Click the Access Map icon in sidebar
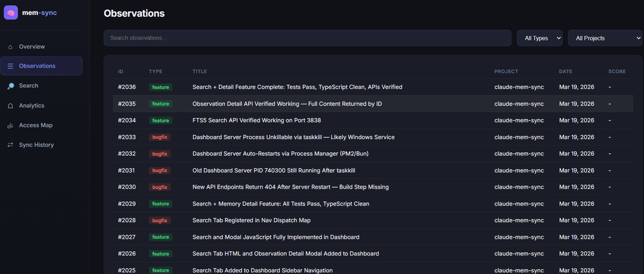 point(10,125)
